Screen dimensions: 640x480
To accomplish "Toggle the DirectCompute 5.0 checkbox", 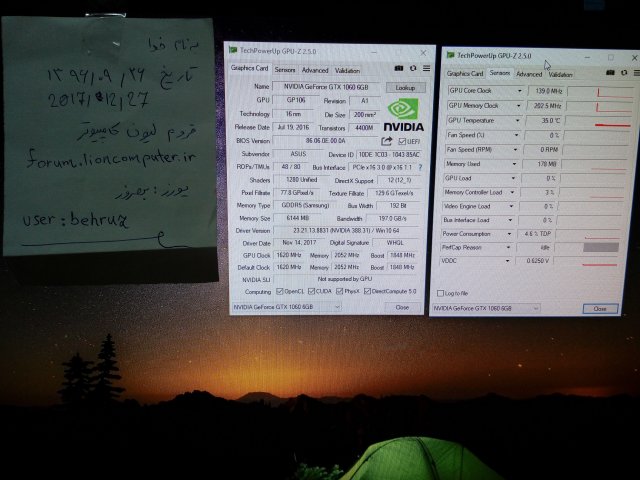I will (x=367, y=291).
